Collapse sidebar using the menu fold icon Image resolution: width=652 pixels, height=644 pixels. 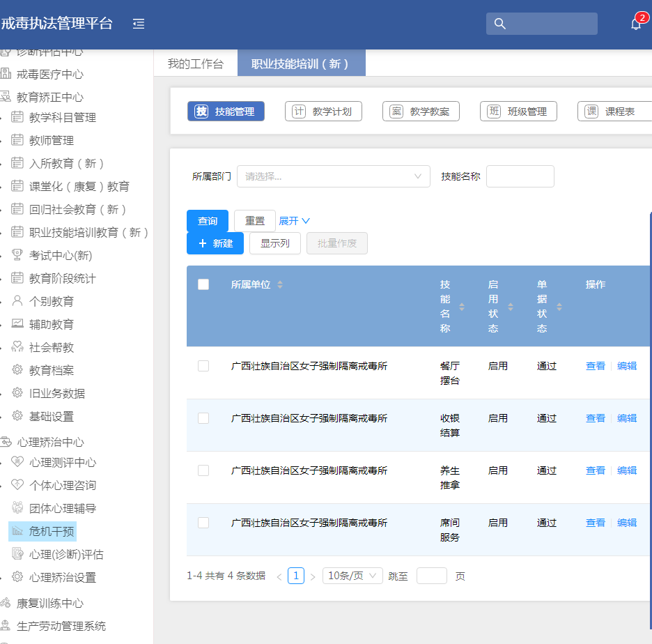(x=139, y=24)
